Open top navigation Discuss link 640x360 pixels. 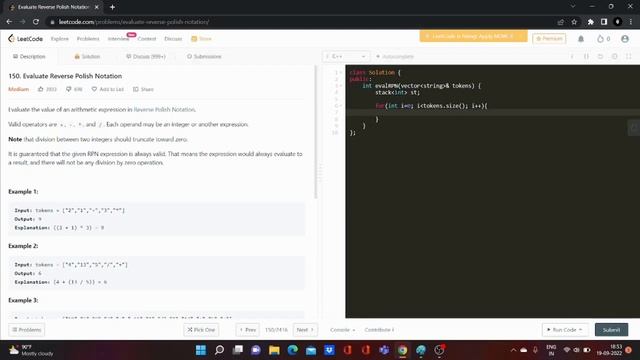pyautogui.click(x=173, y=39)
